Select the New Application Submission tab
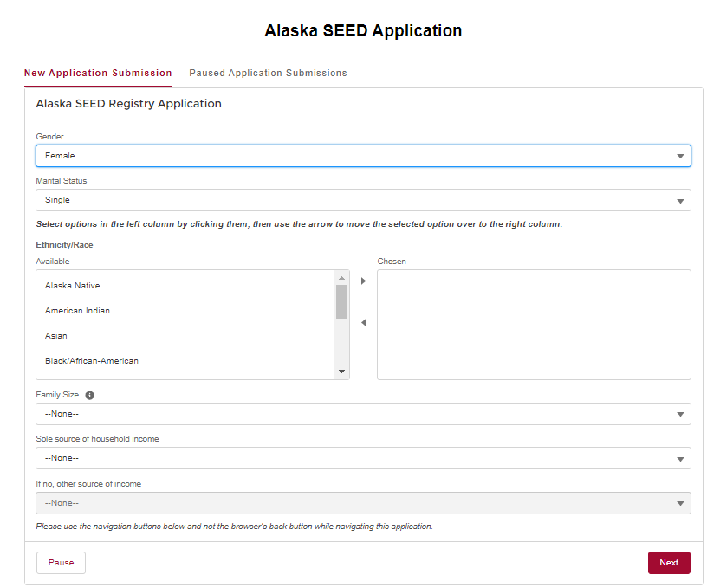720x588 pixels. coord(98,73)
